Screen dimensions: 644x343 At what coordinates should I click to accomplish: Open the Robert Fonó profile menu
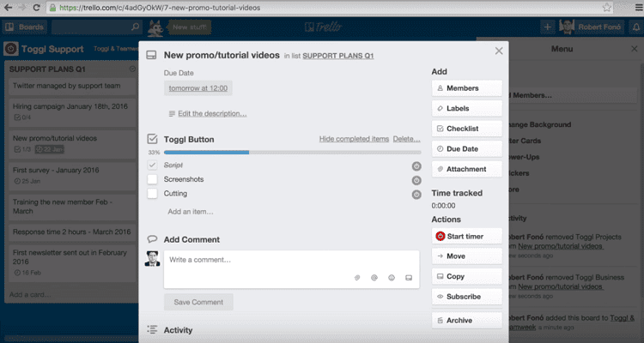click(591, 27)
